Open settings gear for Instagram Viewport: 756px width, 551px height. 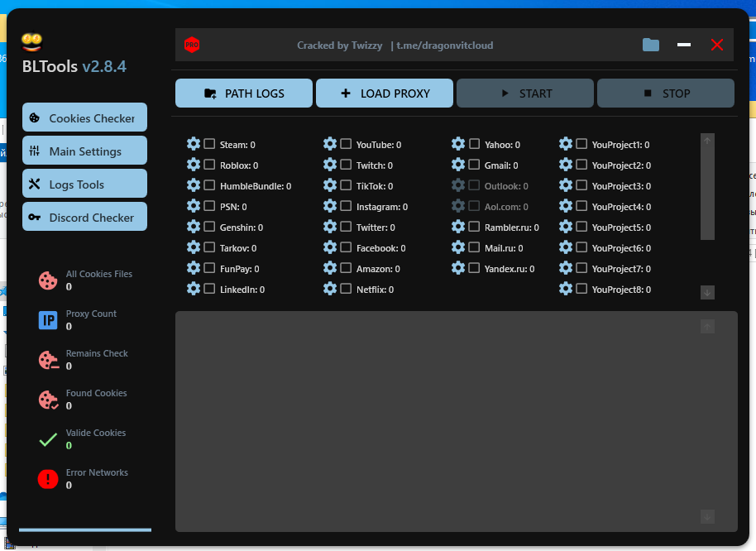coord(330,206)
